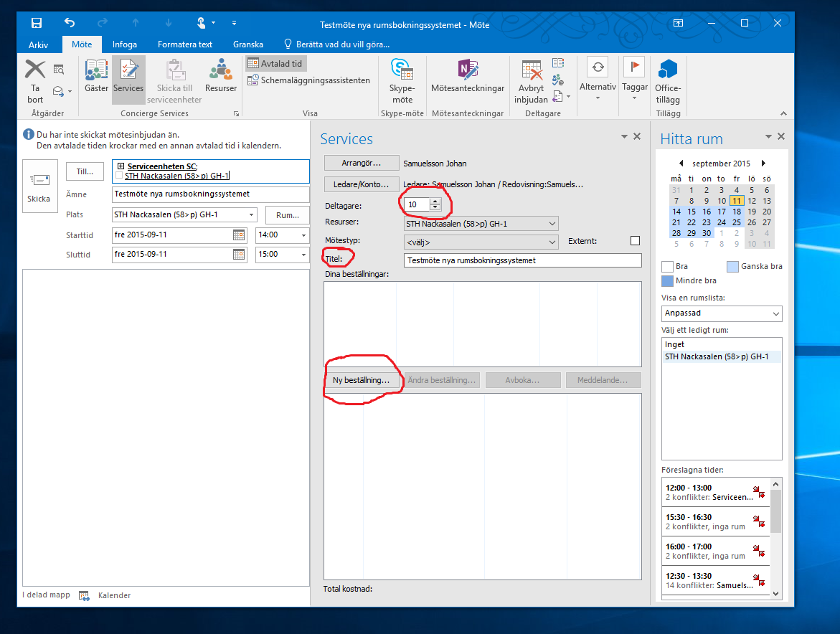The width and height of the screenshot is (840, 634).
Task: Toggle the Services pane button
Action: tap(128, 80)
